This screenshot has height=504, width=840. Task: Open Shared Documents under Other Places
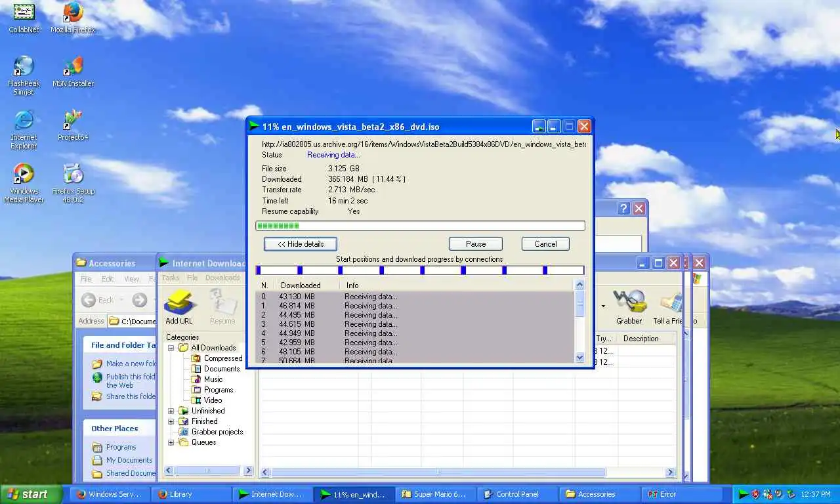[124, 473]
